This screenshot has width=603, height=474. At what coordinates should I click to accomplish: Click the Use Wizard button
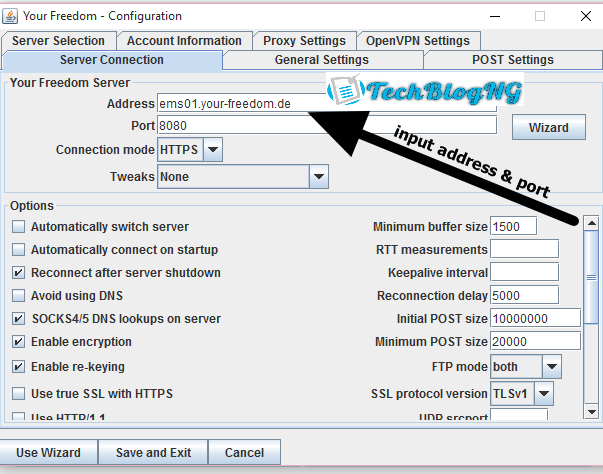(x=48, y=452)
